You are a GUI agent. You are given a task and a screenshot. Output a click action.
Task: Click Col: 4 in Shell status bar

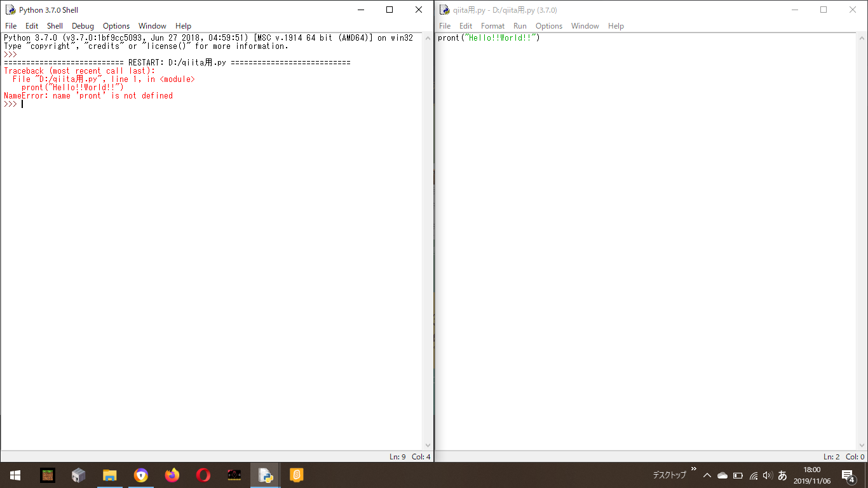[x=421, y=457]
